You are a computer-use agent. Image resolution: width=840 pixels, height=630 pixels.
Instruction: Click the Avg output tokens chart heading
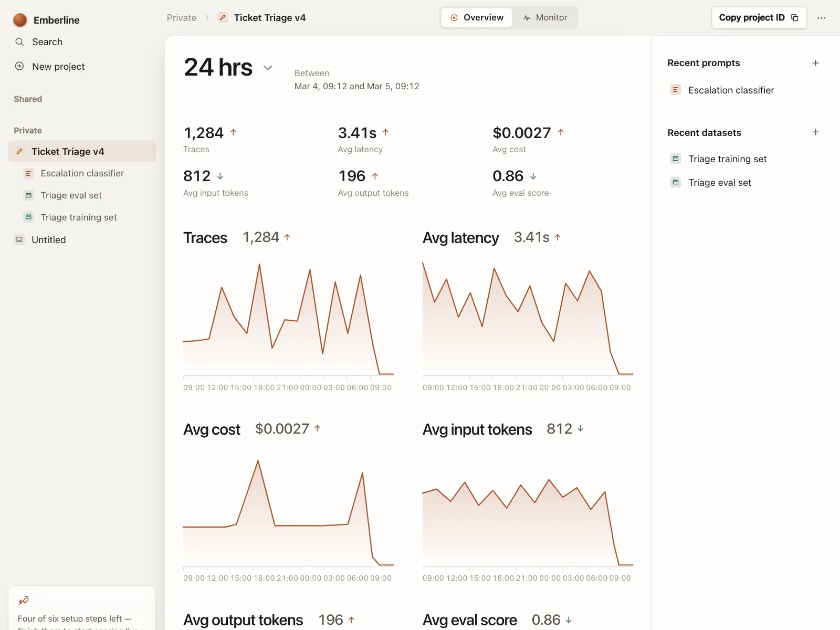243,620
